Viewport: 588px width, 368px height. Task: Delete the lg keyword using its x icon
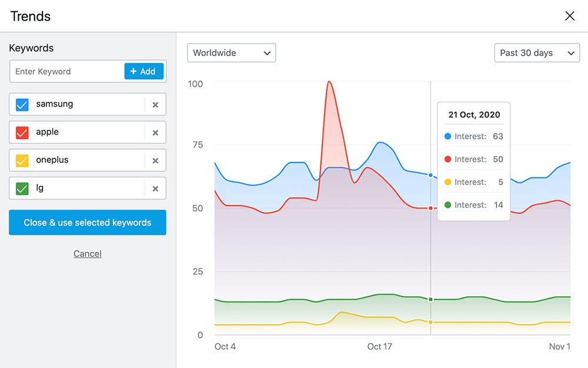tap(155, 189)
